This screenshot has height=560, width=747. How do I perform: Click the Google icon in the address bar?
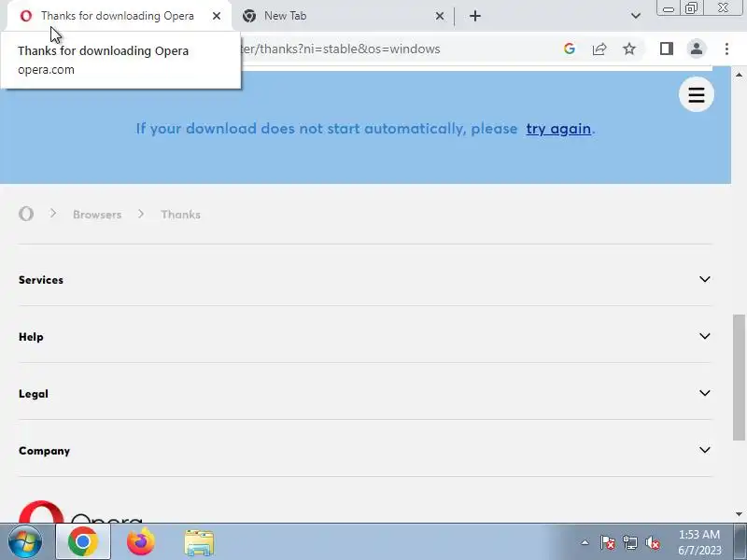coord(569,49)
